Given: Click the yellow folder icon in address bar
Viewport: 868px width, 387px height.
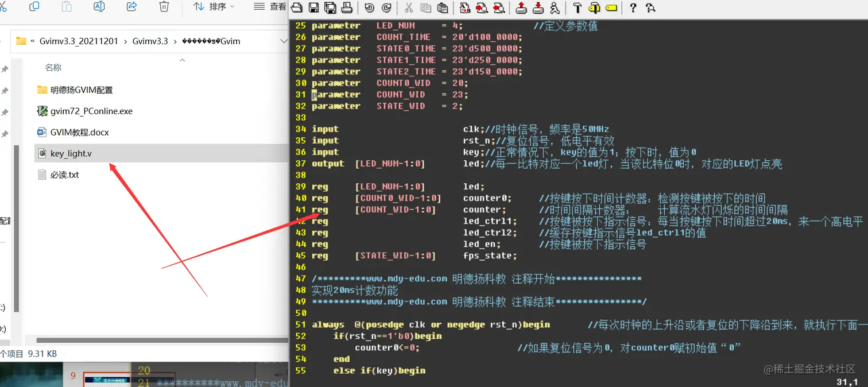Looking at the screenshot, I should 21,41.
